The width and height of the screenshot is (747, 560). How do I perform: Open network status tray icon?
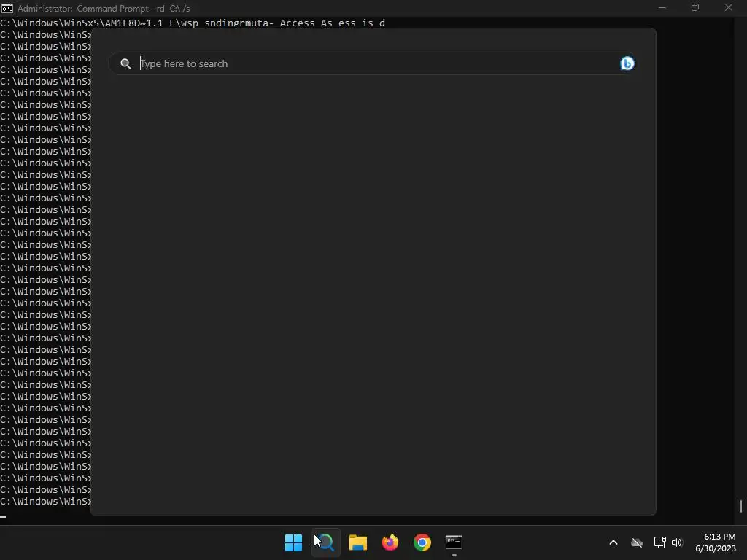pyautogui.click(x=659, y=542)
